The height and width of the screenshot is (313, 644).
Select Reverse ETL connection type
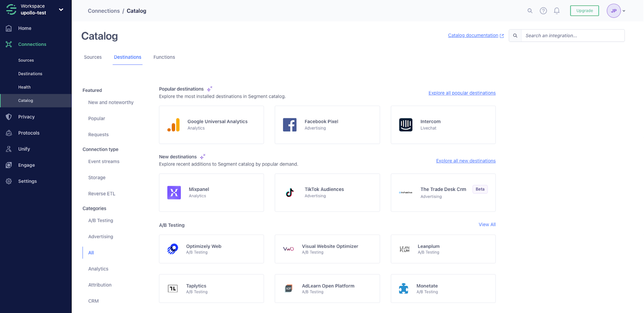(102, 194)
